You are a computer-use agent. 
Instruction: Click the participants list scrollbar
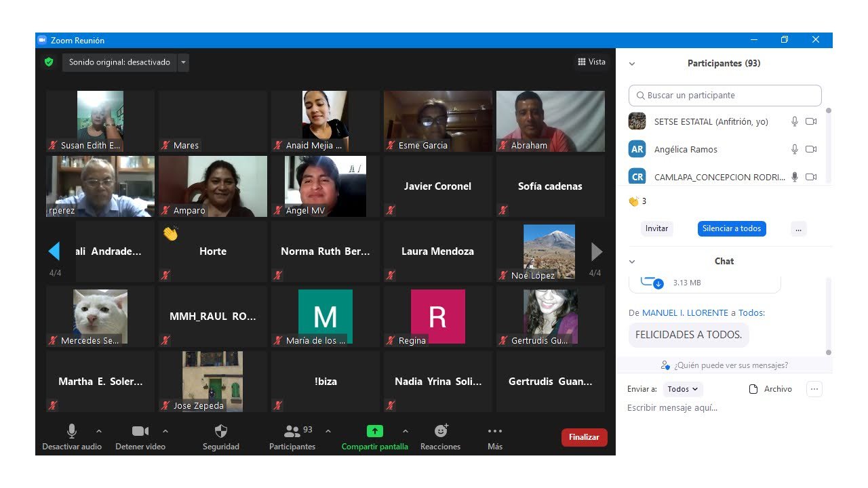click(828, 144)
